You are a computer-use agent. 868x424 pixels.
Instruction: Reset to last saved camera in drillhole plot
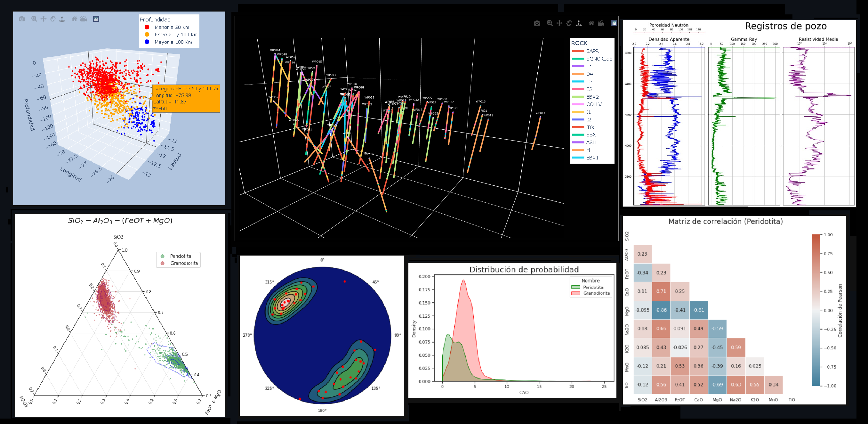tap(601, 23)
